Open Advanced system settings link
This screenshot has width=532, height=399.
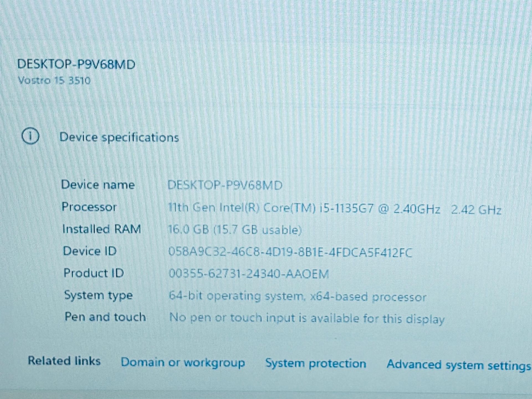coord(459,365)
